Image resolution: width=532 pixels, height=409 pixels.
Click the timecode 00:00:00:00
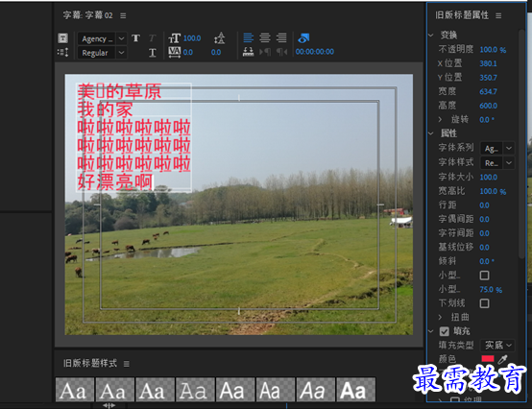(x=315, y=52)
